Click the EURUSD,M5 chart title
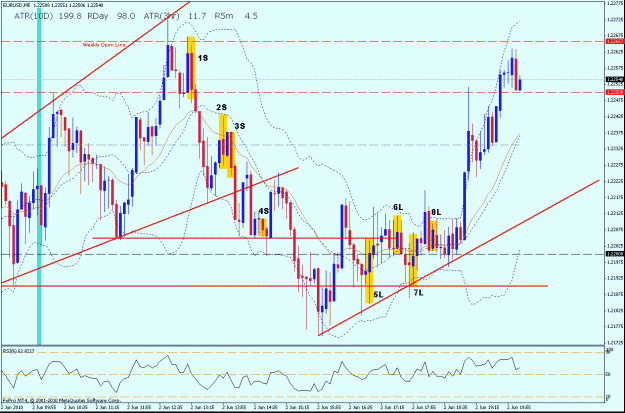This screenshot has height=413, width=625. (x=16, y=6)
